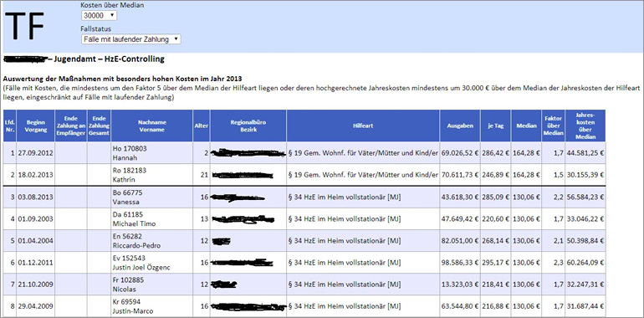Screen dimensions: 644x318
Task: Open the Kosten über Median dropdown
Action: tap(99, 16)
